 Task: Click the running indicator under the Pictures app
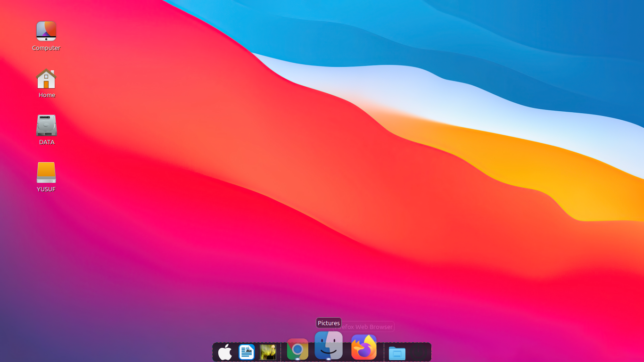(x=328, y=360)
